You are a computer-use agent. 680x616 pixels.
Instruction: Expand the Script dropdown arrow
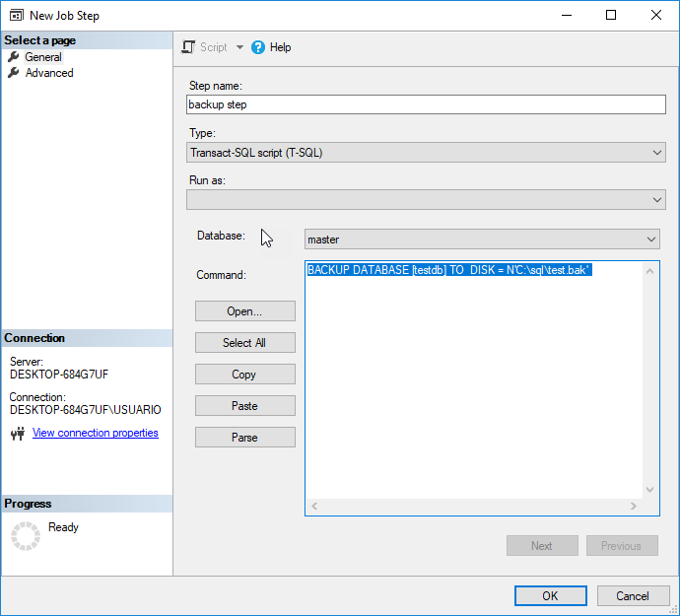pyautogui.click(x=239, y=47)
